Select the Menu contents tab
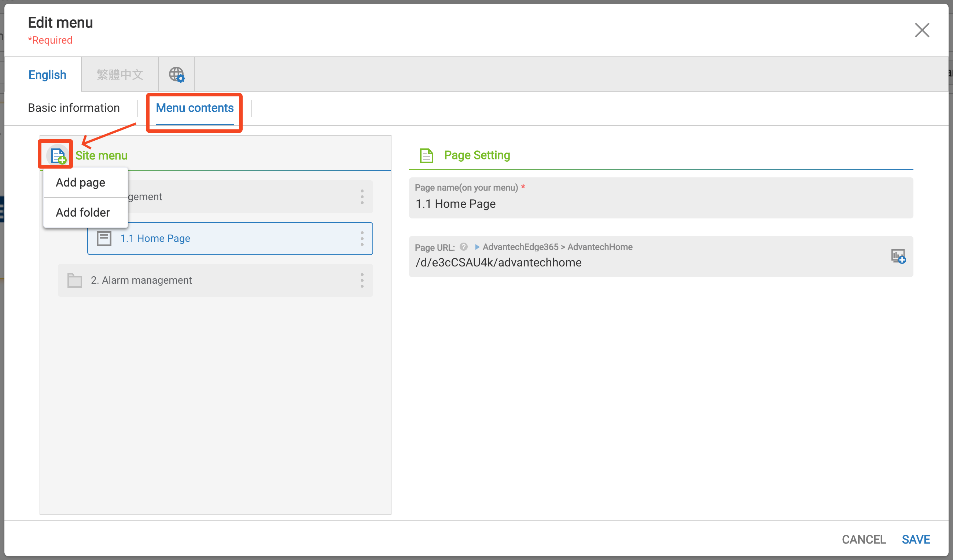This screenshot has width=953, height=560. tap(194, 108)
